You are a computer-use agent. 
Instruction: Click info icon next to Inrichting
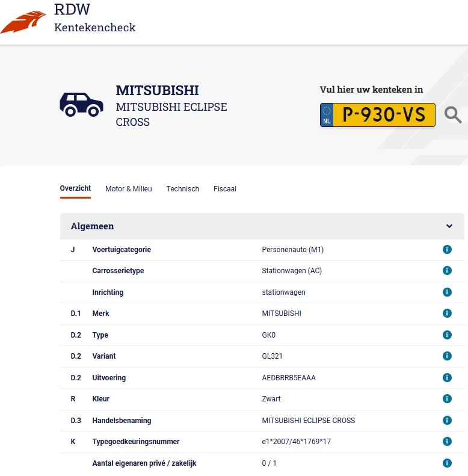click(447, 292)
